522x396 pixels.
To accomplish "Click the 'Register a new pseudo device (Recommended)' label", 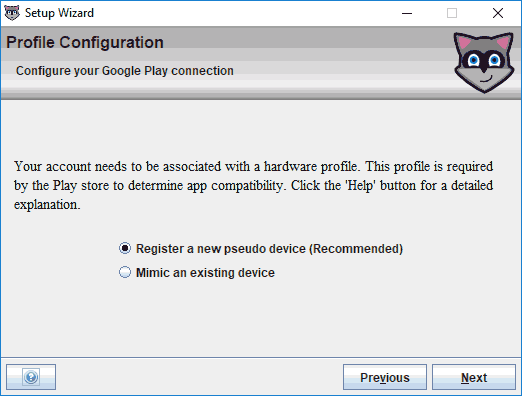I will [269, 249].
